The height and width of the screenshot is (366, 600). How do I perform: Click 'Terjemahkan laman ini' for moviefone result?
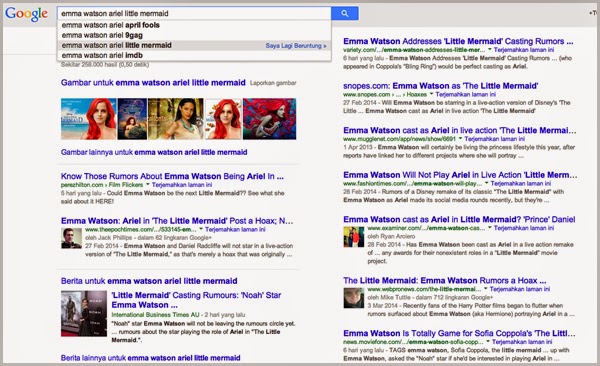pyautogui.click(x=522, y=342)
